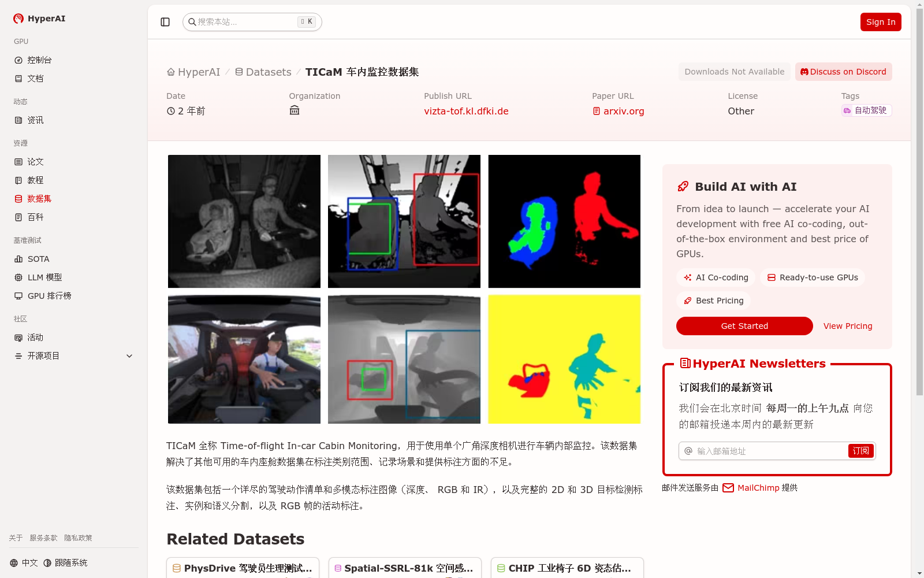The width and height of the screenshot is (924, 578).
Task: Open the depth image with red box
Action: (x=404, y=221)
